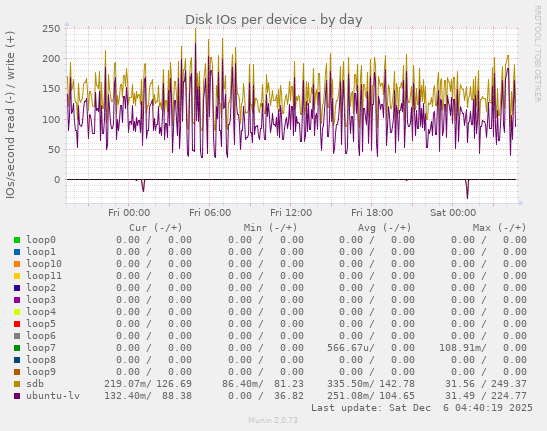Click the loop3 purple legend swatch
This screenshot has height=431, width=547.
(x=17, y=300)
